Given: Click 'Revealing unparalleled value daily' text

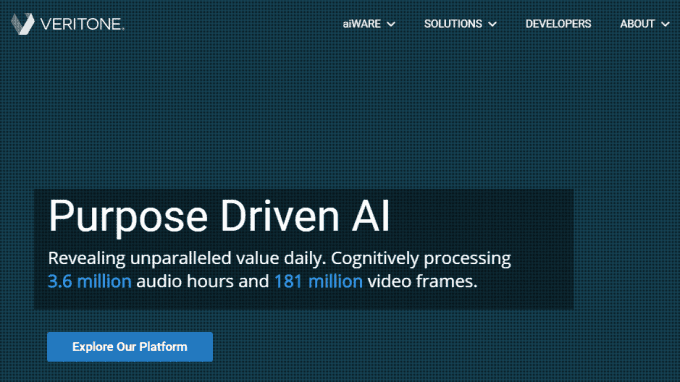Looking at the screenshot, I should [x=186, y=258].
